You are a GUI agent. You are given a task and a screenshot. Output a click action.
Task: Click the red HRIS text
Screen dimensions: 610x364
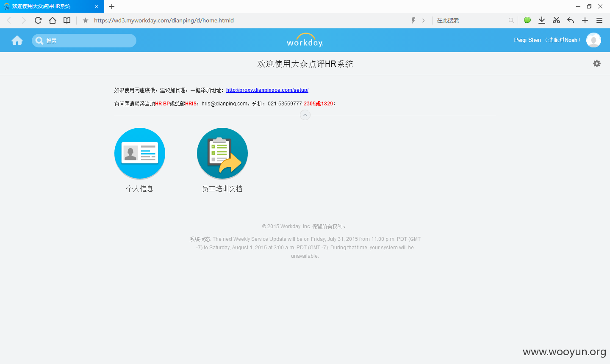pyautogui.click(x=191, y=104)
